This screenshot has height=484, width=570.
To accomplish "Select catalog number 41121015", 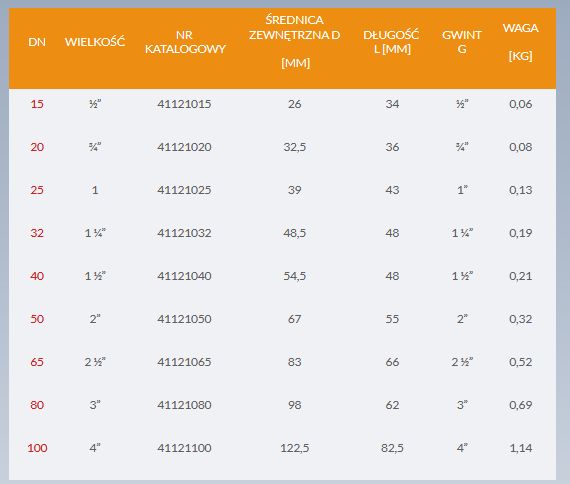I will coord(184,104).
